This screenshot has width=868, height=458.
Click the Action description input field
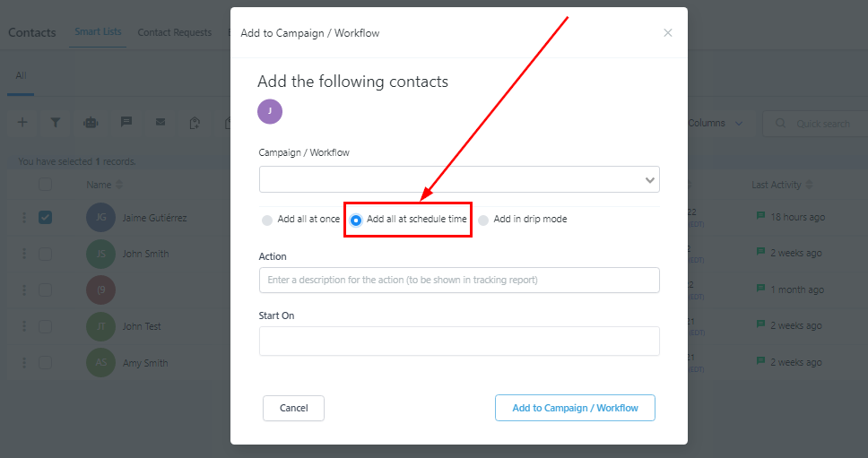point(459,280)
